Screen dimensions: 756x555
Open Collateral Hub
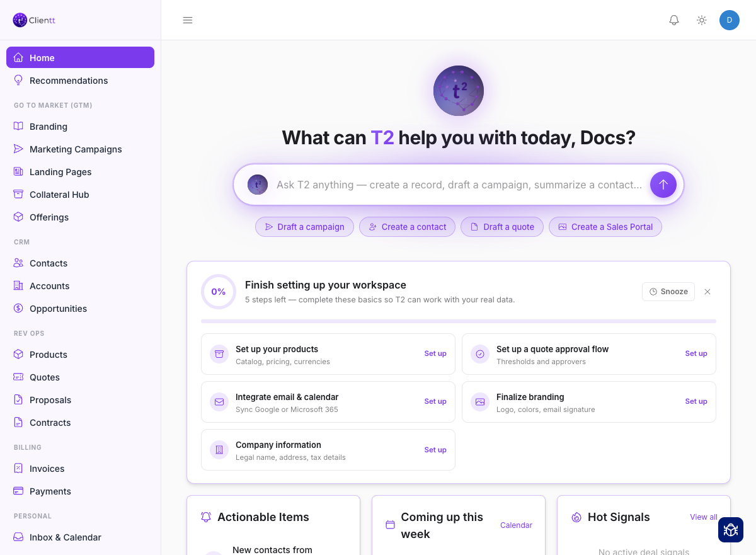point(80,194)
